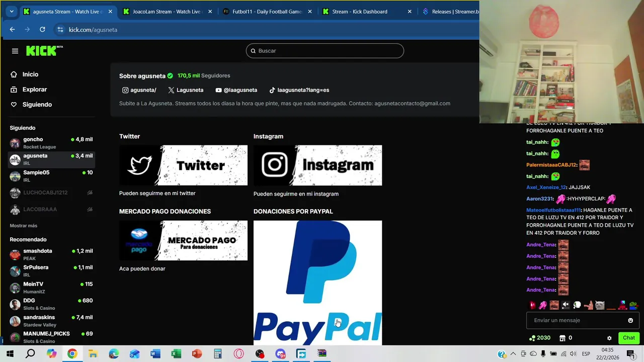Open Sampie05's channel in the sidebar

coord(51,176)
